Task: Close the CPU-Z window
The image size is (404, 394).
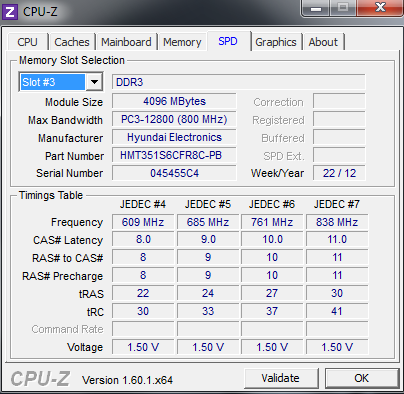Action: [x=380, y=8]
